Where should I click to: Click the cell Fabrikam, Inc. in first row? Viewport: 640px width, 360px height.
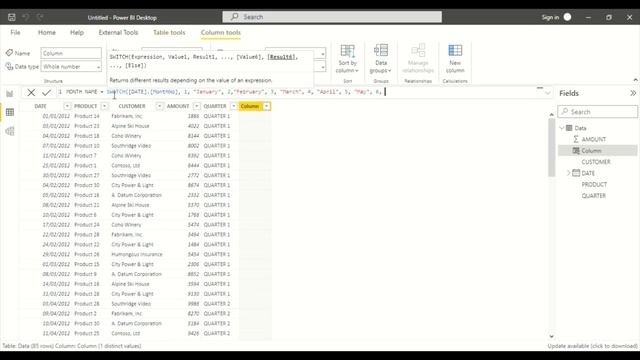point(127,116)
